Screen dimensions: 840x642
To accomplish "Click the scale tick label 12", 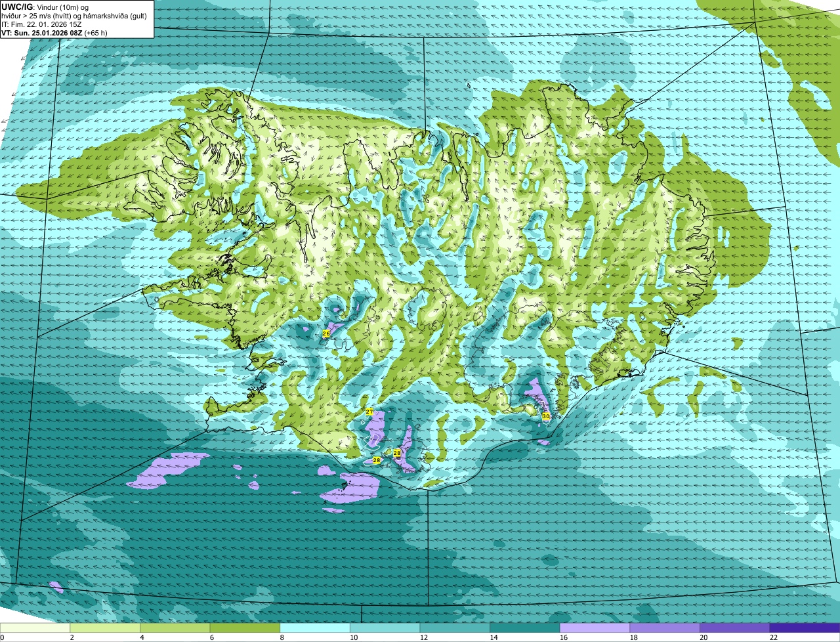I will (x=424, y=637).
